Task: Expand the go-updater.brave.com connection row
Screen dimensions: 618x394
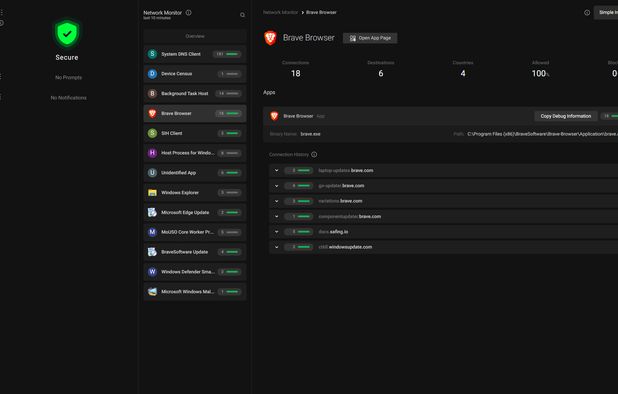Action: tap(277, 186)
